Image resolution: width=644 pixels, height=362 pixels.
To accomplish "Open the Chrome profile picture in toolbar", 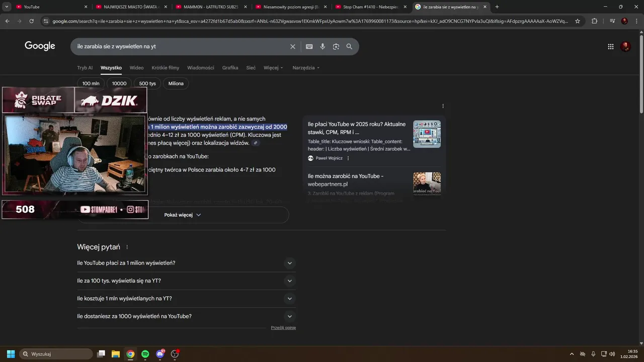I will (x=624, y=21).
